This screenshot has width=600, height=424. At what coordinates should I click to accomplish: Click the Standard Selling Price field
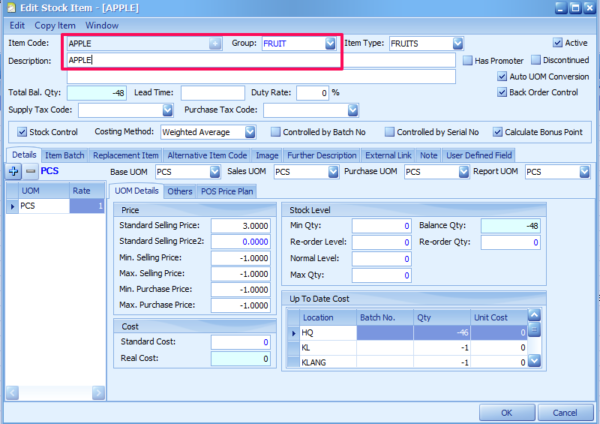coord(242,225)
